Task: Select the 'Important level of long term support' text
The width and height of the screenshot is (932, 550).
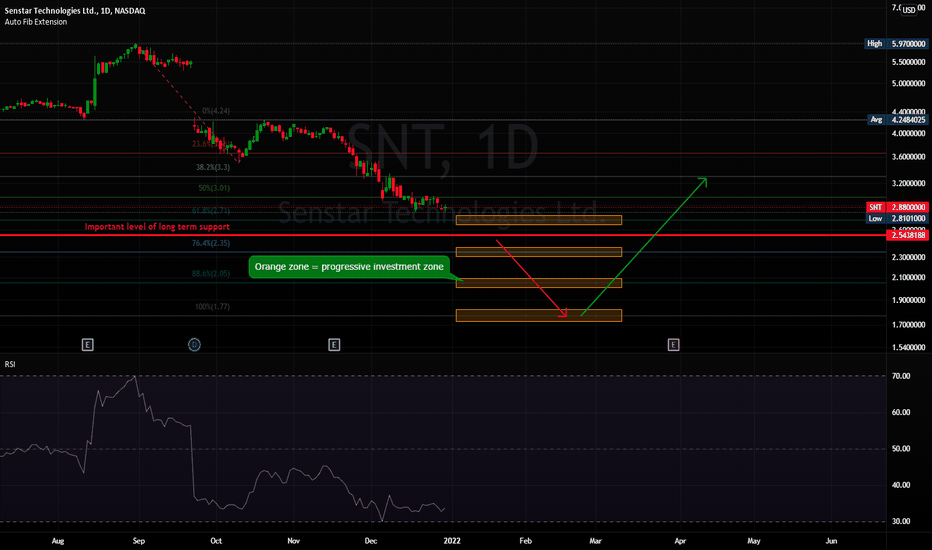Action: tap(157, 227)
